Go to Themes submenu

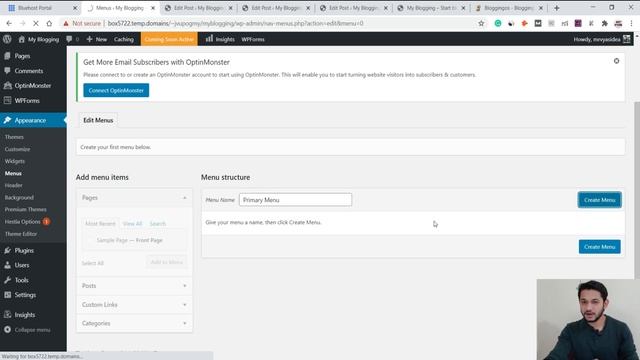pyautogui.click(x=14, y=137)
